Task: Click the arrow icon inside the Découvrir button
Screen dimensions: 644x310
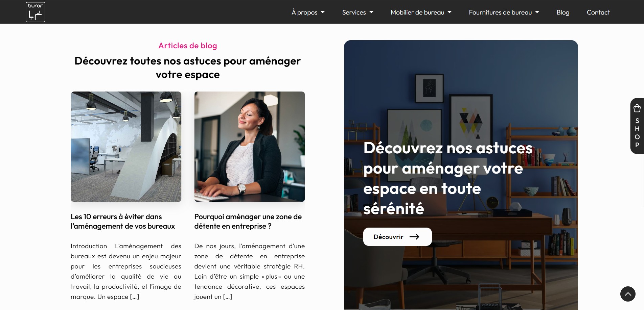Action: pos(414,237)
